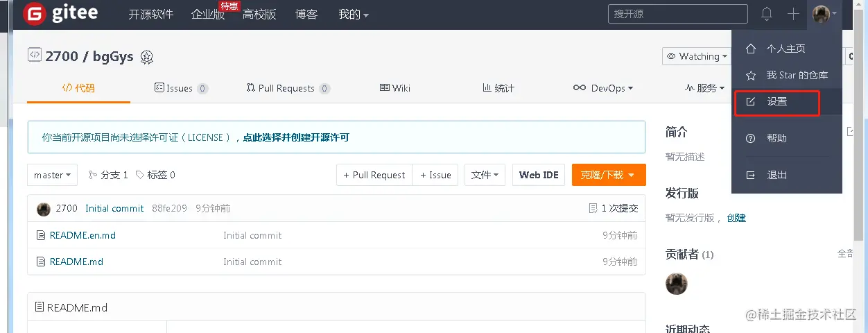
Task: Expand the DevOps tab menu
Action: (602, 88)
